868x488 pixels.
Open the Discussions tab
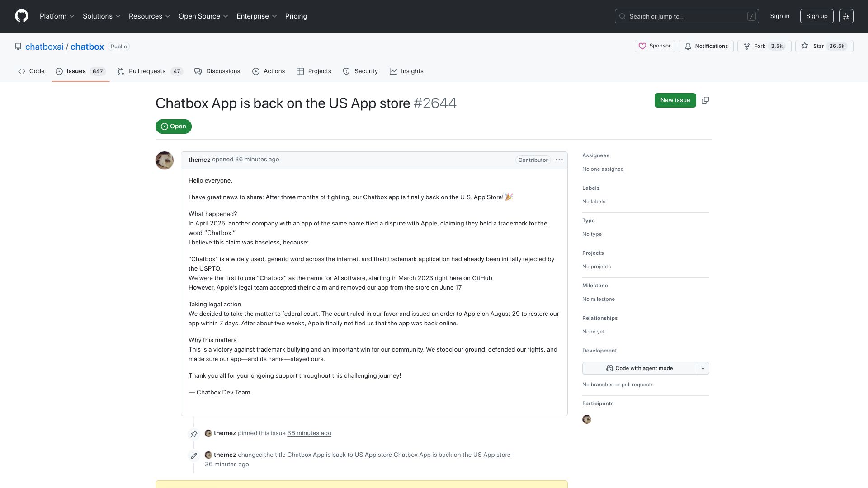point(217,71)
